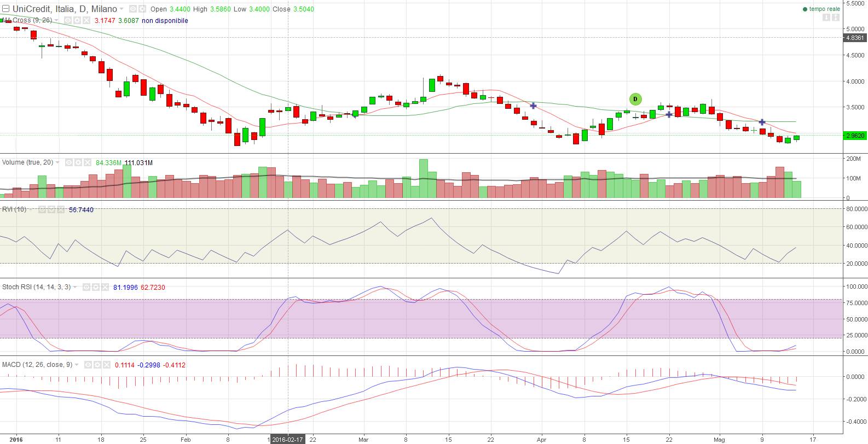Remove MACD indicator with X icon
Image resolution: width=868 pixels, height=444 pixels.
[x=107, y=365]
